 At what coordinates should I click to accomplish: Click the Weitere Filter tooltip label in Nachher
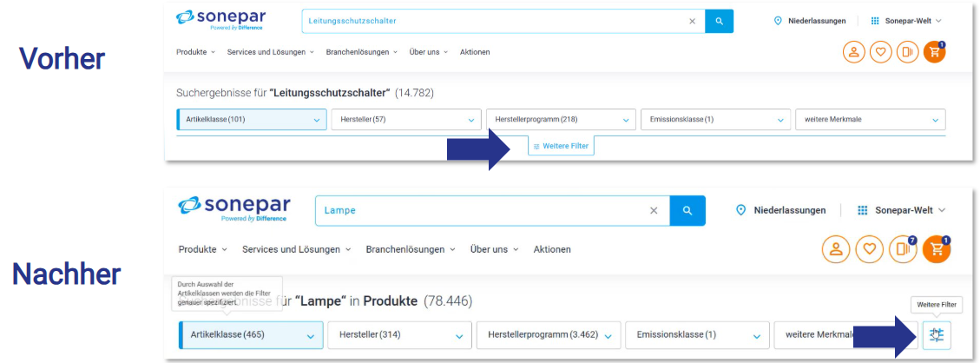(x=937, y=305)
